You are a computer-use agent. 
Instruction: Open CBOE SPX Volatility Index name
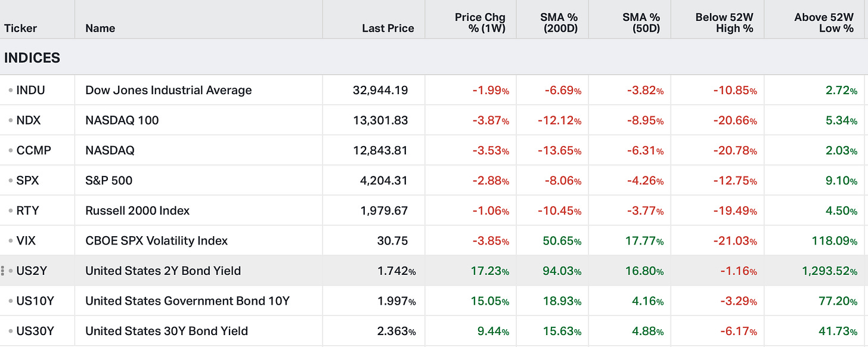coord(157,241)
